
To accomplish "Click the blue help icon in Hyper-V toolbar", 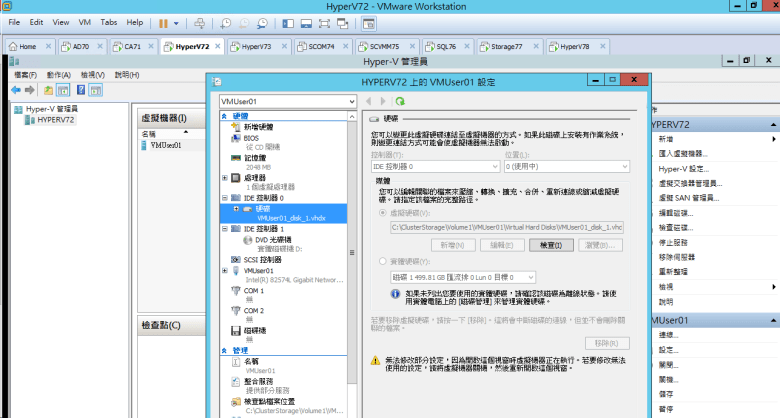I will click(x=80, y=90).
